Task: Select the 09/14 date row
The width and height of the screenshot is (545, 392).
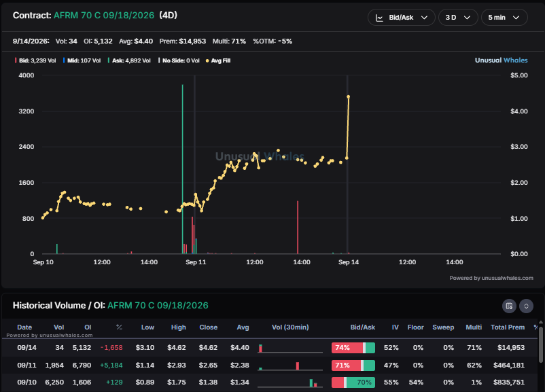Action: pyautogui.click(x=270, y=348)
